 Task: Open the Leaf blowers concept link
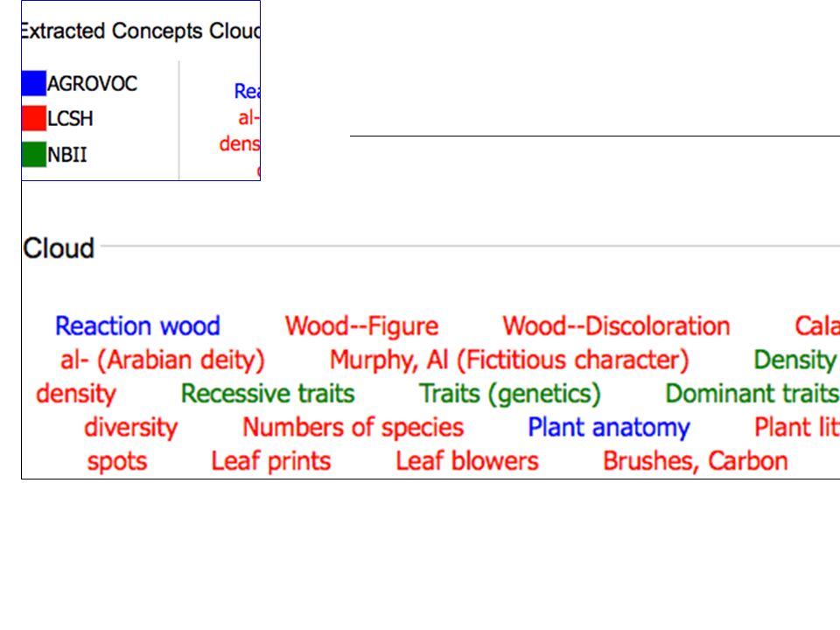(467, 461)
